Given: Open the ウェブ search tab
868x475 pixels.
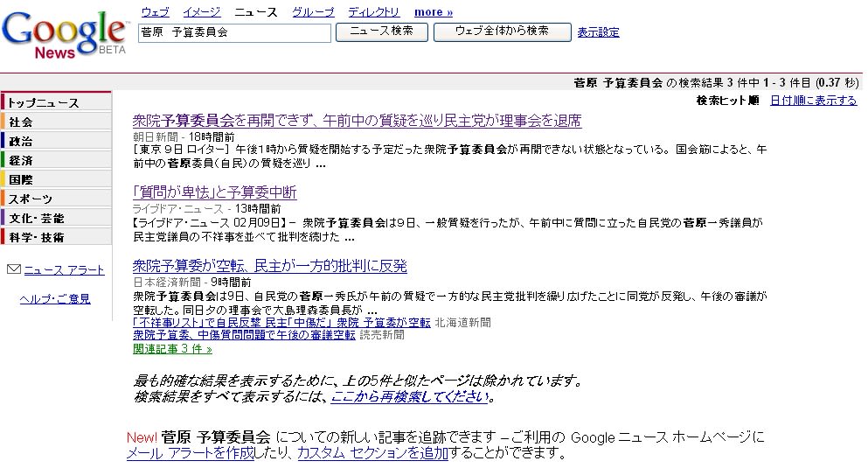Looking at the screenshot, I should pos(155,11).
